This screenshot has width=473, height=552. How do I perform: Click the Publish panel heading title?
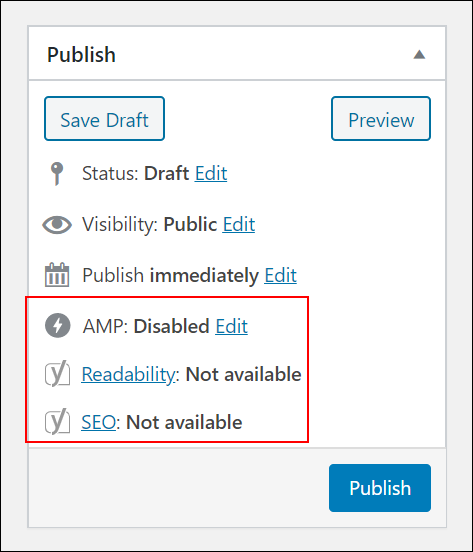[x=81, y=55]
